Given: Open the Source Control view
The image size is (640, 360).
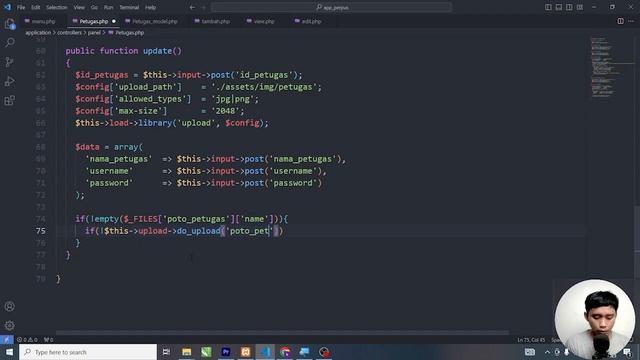Looking at the screenshot, I should [x=9, y=62].
